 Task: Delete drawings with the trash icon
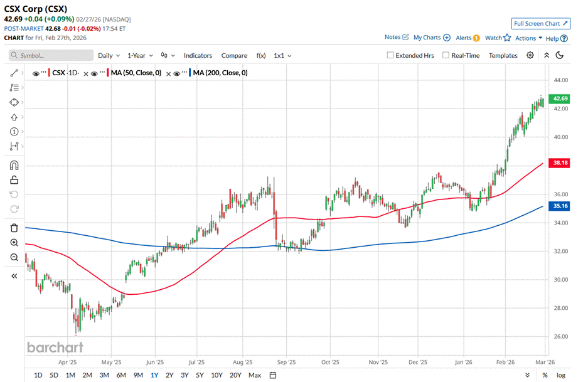[14, 228]
